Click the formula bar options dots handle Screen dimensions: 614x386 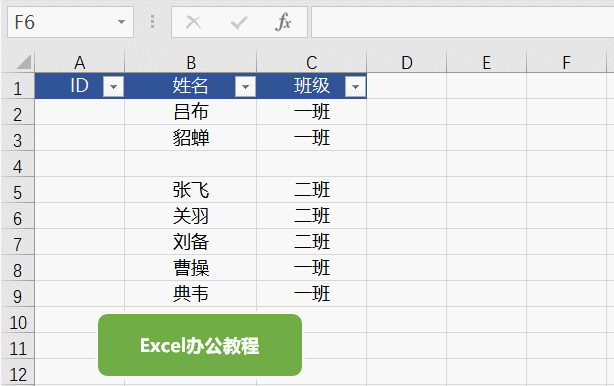click(152, 22)
